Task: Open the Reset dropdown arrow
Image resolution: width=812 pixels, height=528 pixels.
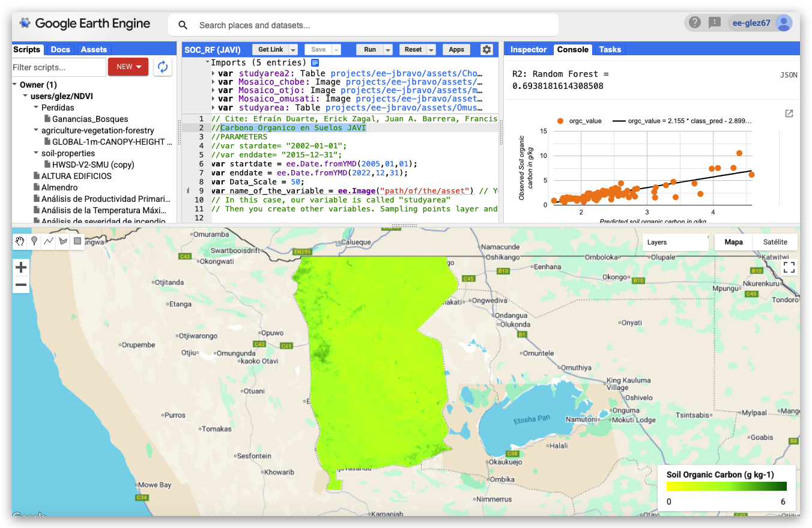Action: [431, 50]
